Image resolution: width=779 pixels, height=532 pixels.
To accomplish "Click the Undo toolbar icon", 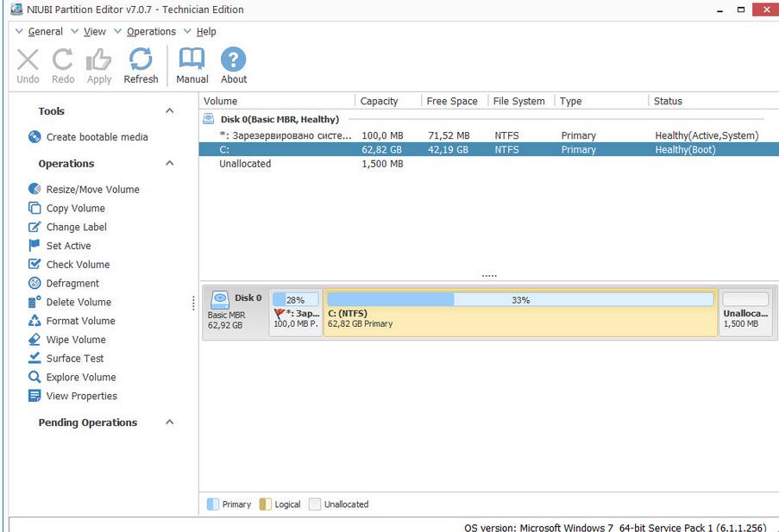I will (27, 65).
